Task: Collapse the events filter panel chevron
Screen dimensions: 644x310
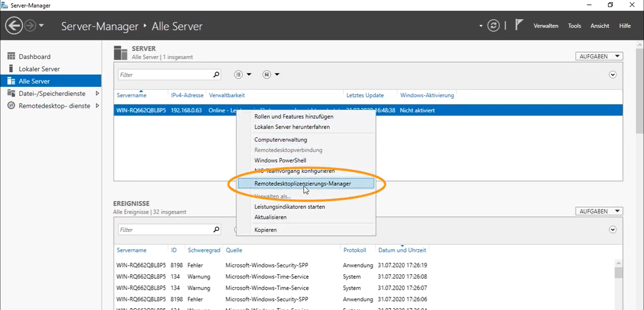Action: point(612,230)
